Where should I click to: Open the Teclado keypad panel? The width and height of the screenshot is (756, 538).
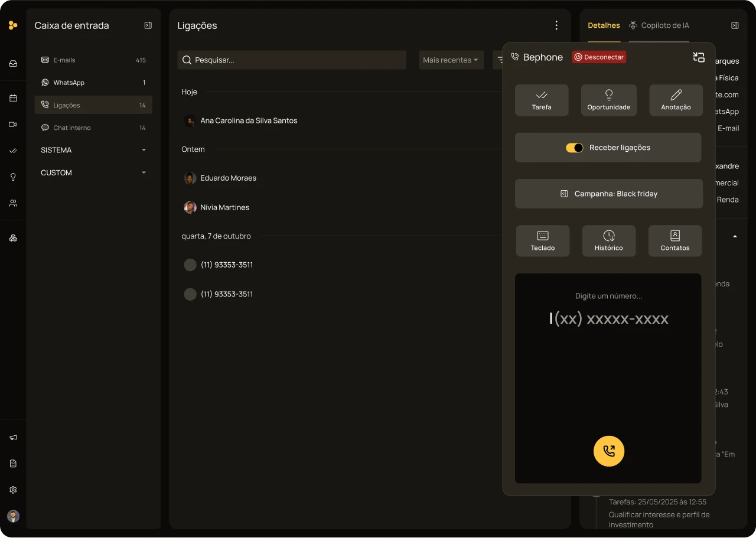tap(542, 241)
